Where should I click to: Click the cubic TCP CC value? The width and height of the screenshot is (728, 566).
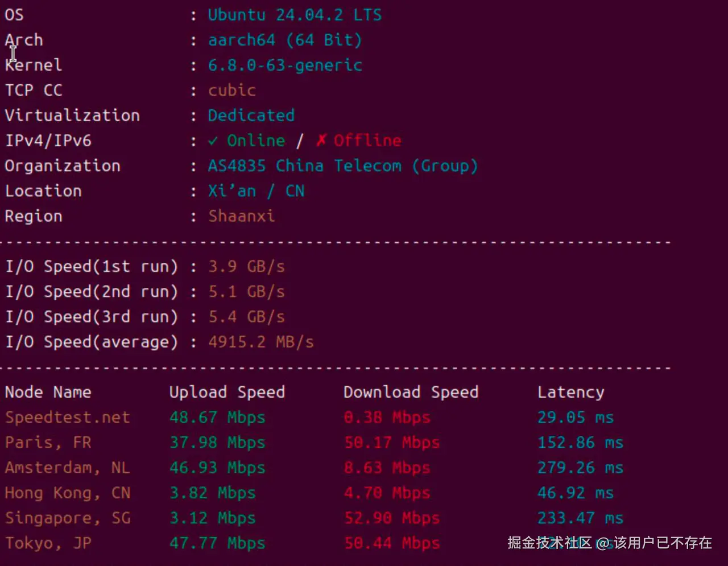pyautogui.click(x=231, y=90)
